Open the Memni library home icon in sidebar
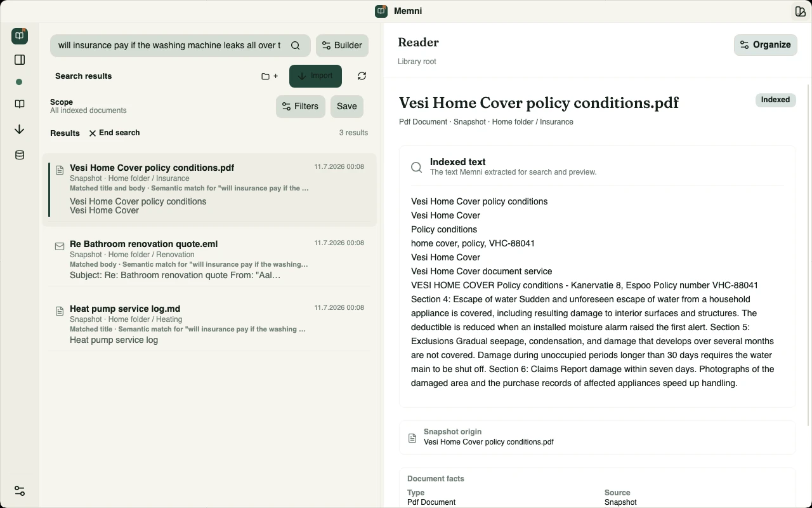This screenshot has width=812, height=508. click(x=20, y=36)
